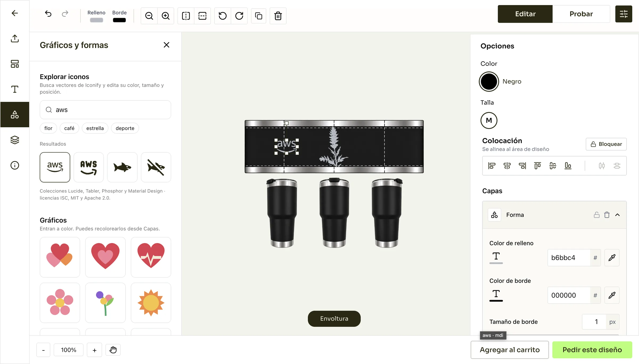Flip the shape vertically
This screenshot has width=639, height=364.
point(202,16)
